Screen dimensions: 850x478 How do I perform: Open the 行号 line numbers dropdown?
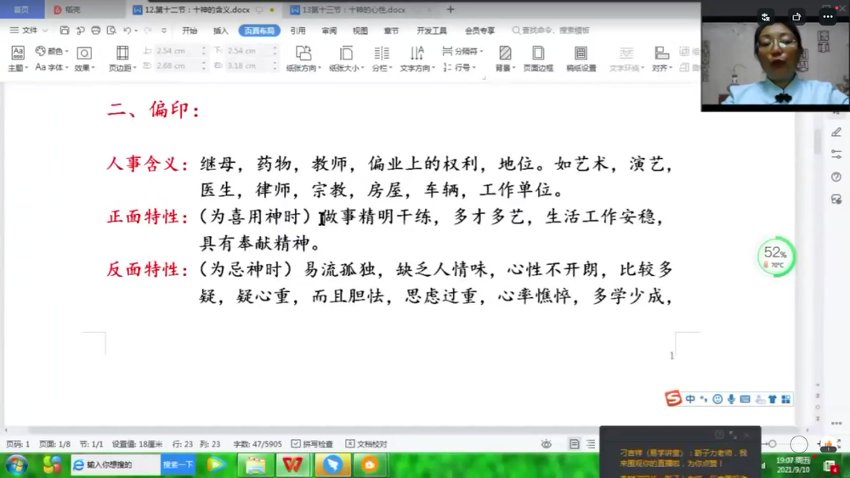click(459, 67)
